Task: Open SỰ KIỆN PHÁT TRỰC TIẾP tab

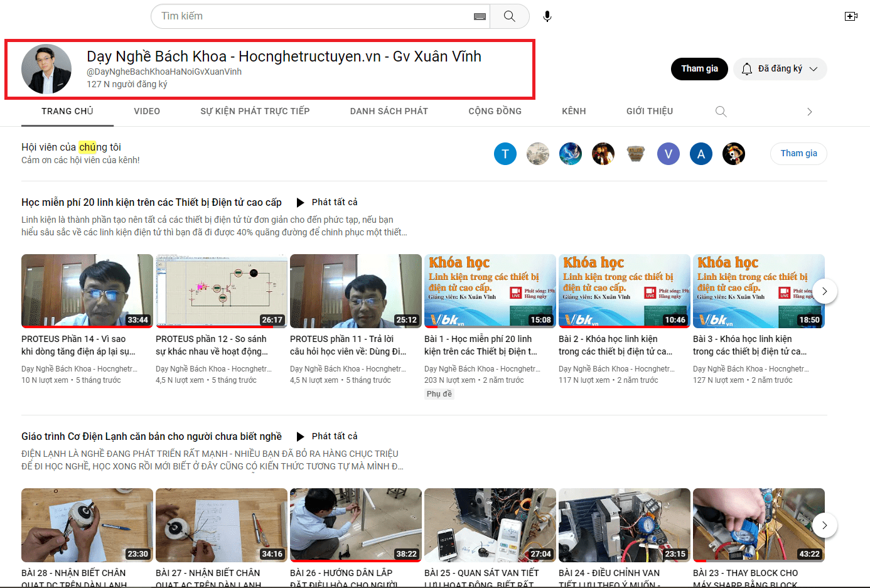Action: click(x=255, y=111)
